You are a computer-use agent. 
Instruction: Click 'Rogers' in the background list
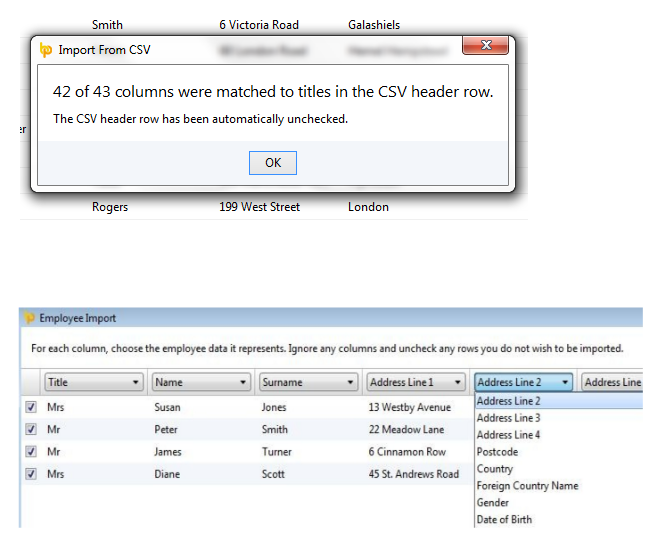point(110,207)
